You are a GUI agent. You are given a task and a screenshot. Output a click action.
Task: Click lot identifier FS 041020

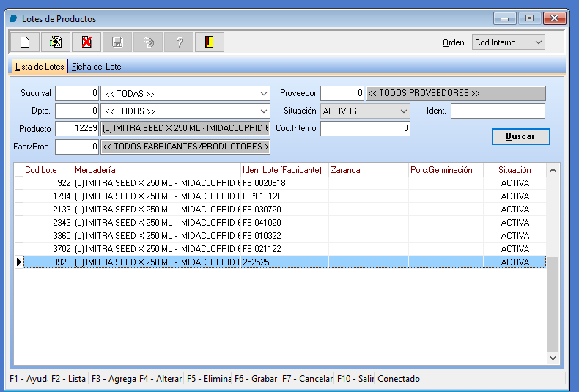262,223
